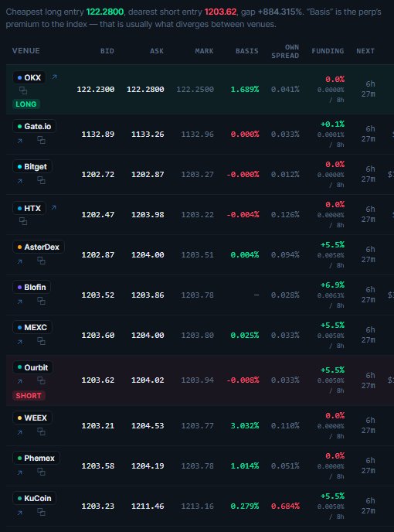
Task: Click the KuCoin venue badge
Action: pyautogui.click(x=34, y=499)
